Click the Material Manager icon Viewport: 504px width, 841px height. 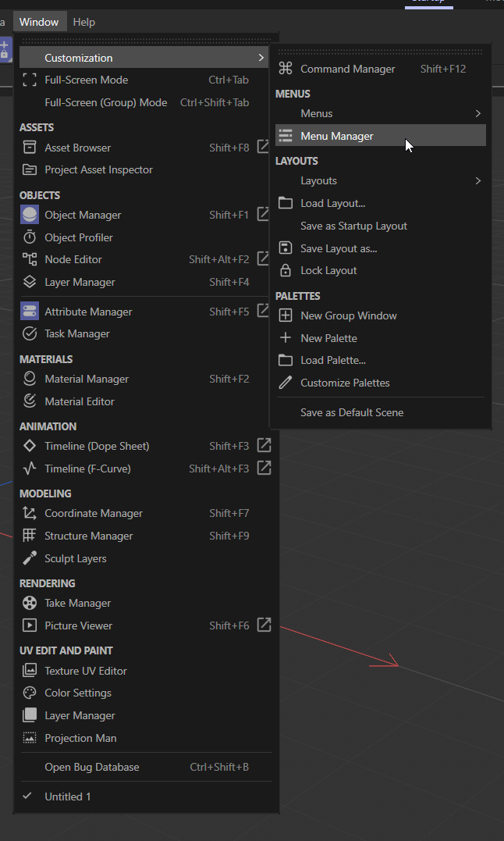[30, 379]
